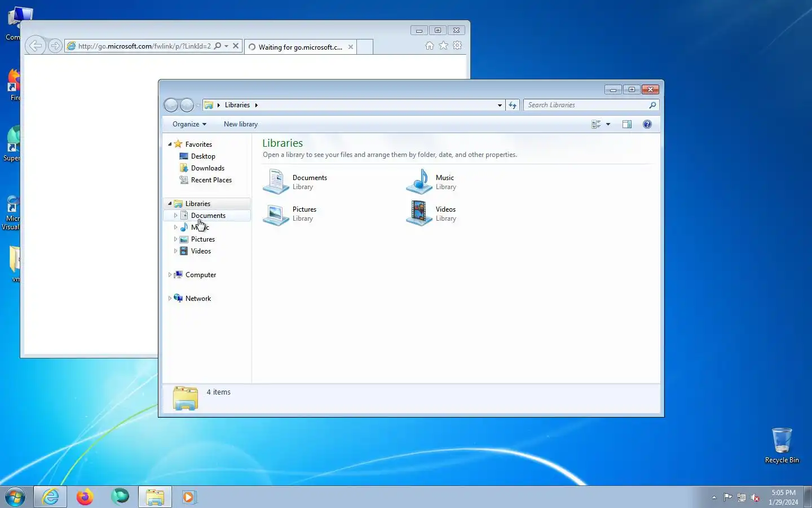Screen dimensions: 812x508
Task: Select Documents in the navigation tree
Action: coord(208,216)
